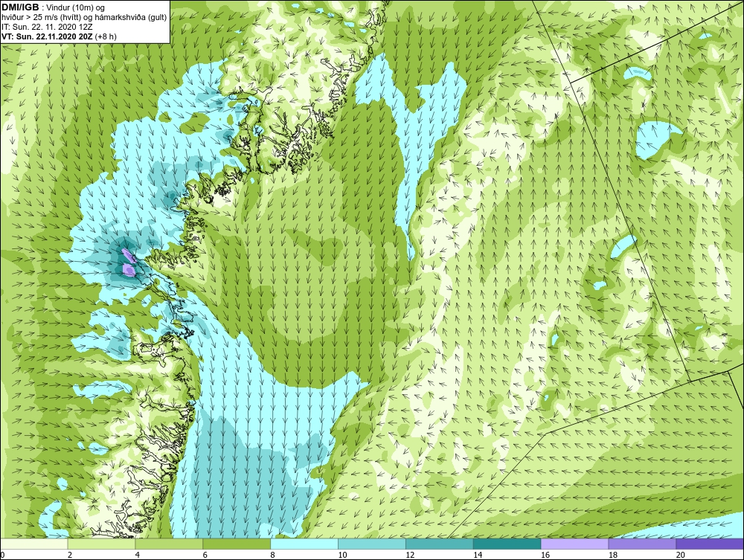The width and height of the screenshot is (744, 560).
Task: Click the legend scale label '0'
Action: pos(2,555)
